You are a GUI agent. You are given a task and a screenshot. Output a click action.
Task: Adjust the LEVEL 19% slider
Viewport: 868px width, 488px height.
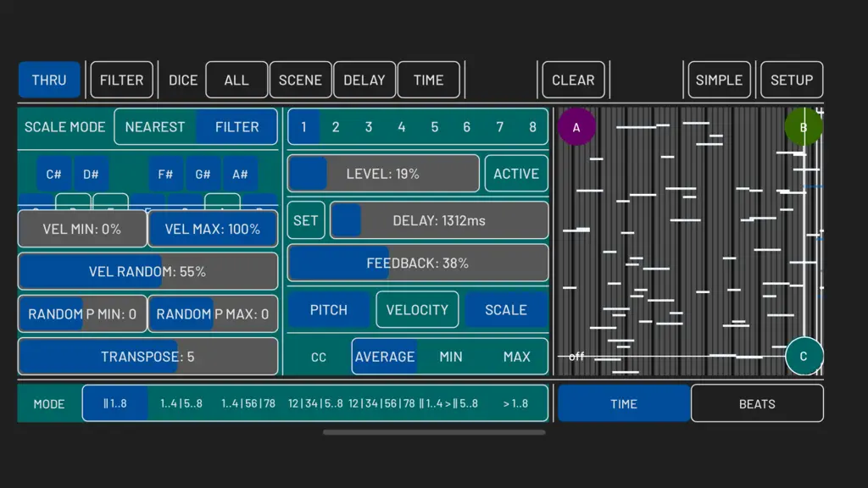[x=383, y=174]
